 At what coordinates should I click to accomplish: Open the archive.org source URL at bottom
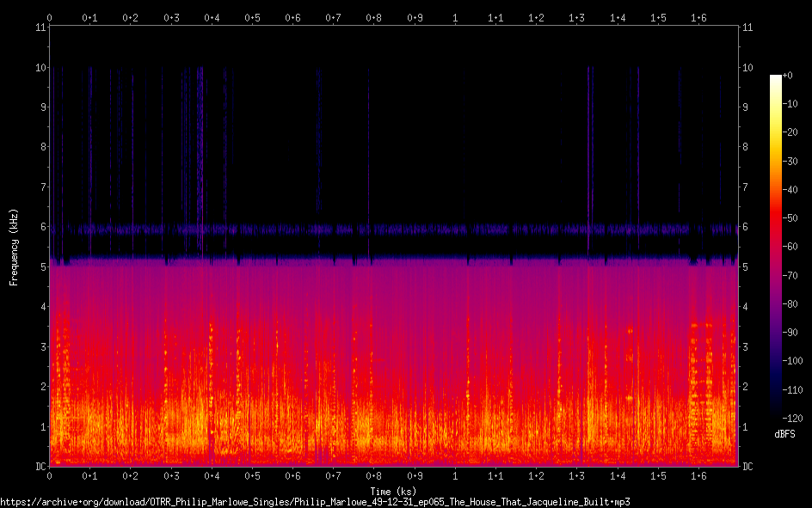pos(315,501)
